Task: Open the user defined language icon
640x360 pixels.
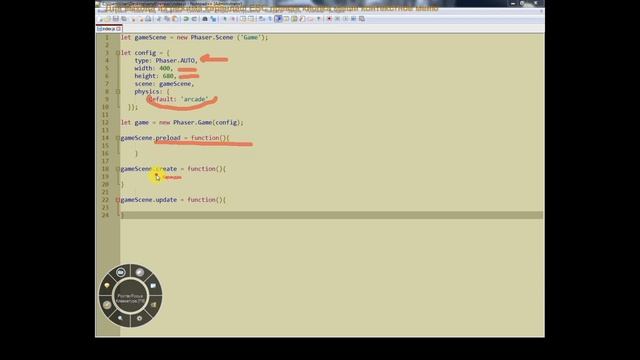Action: 286,19
